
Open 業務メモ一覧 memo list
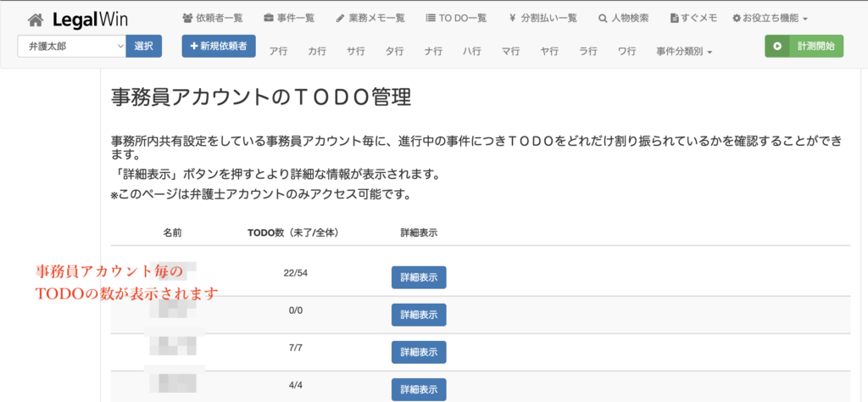(x=370, y=18)
